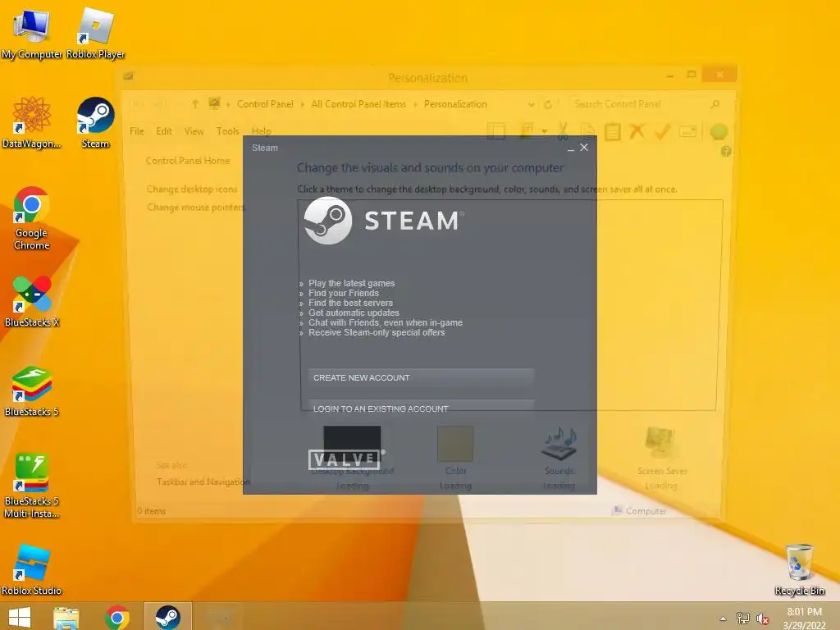Open the Tools menu in the Personalization window

(228, 131)
